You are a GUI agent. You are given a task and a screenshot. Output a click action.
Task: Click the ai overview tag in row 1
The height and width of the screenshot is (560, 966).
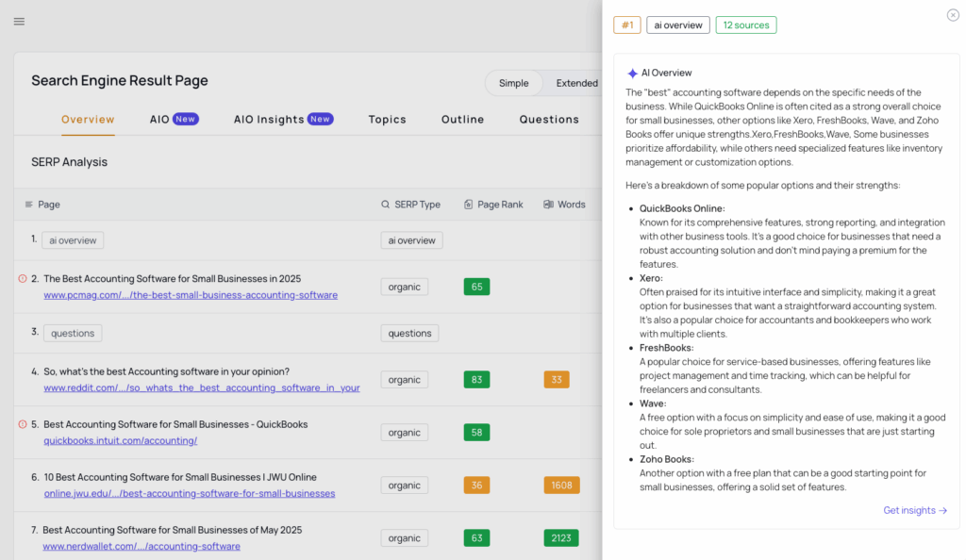click(x=73, y=240)
